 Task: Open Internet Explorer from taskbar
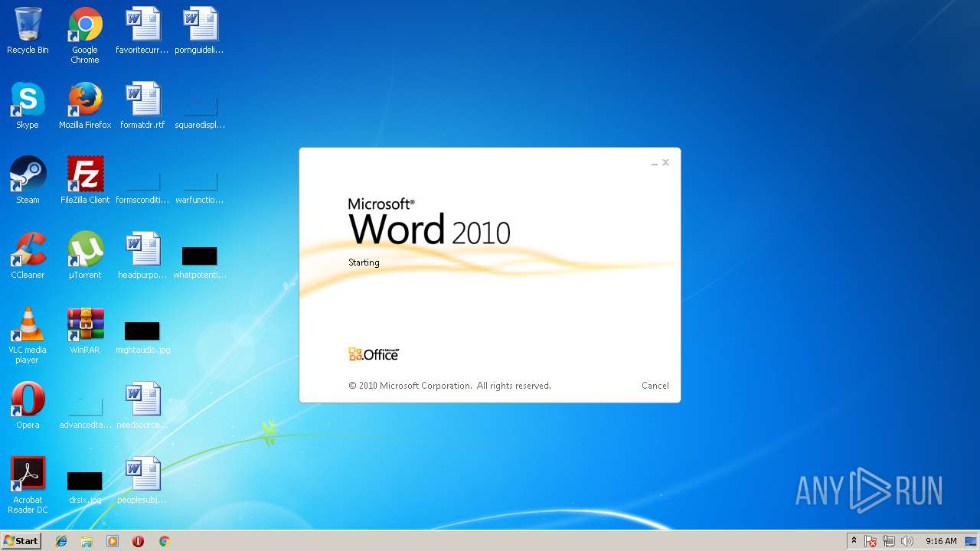pos(61,541)
